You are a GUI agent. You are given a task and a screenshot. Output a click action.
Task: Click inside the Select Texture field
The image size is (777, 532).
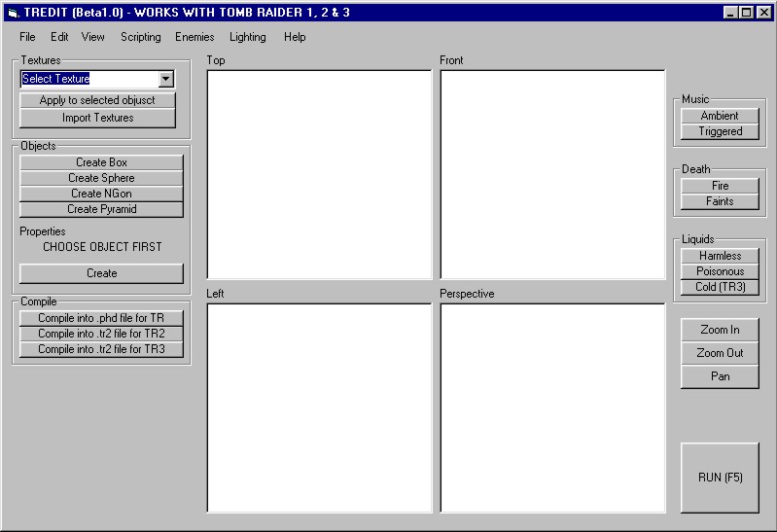click(x=89, y=79)
